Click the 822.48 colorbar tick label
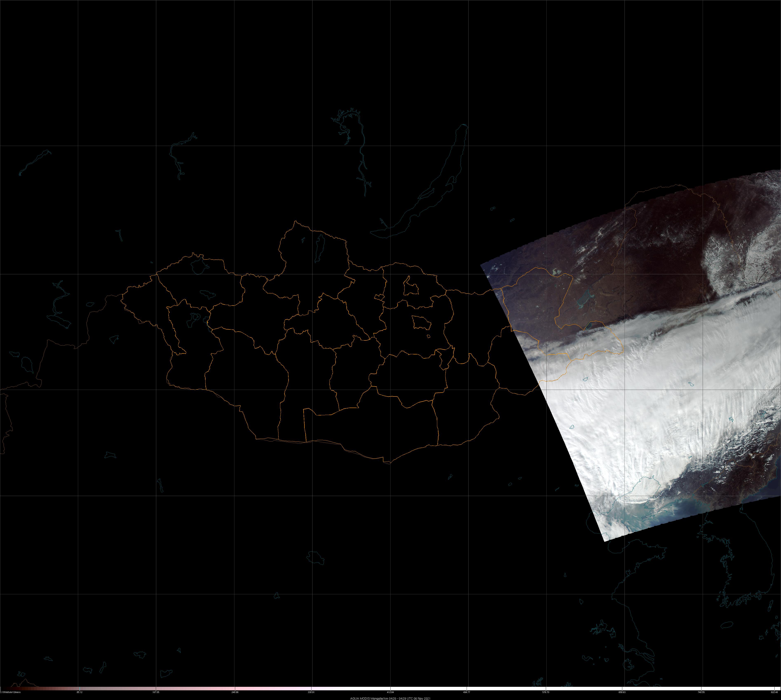 click(x=774, y=692)
